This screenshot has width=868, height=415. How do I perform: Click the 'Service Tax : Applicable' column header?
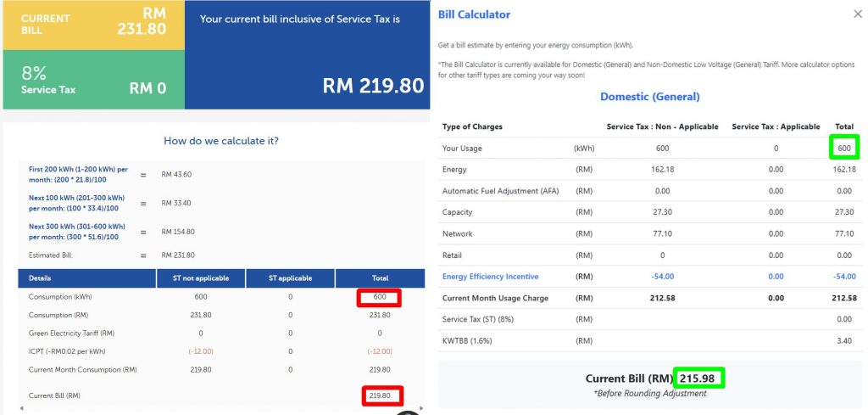[776, 127]
